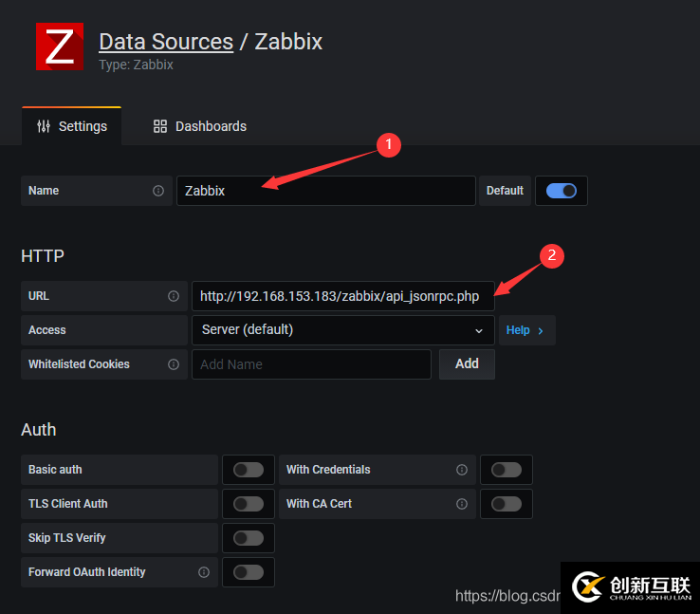Open the Access dropdown showing Server (default)

click(342, 330)
